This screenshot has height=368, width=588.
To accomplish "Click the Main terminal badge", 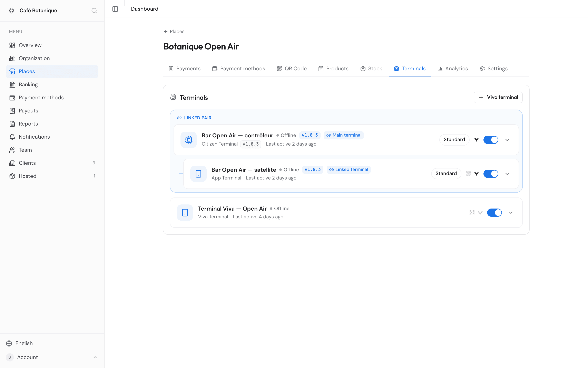I will [x=344, y=135].
